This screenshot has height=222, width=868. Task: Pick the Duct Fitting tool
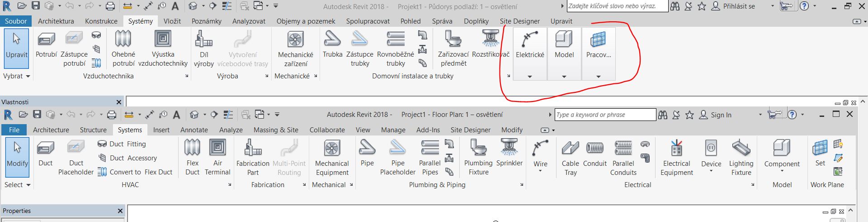pyautogui.click(x=122, y=144)
